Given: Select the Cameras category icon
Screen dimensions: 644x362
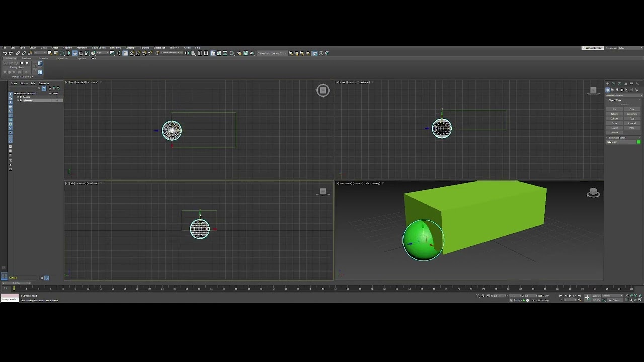Looking at the screenshot, I should pyautogui.click(x=622, y=90).
